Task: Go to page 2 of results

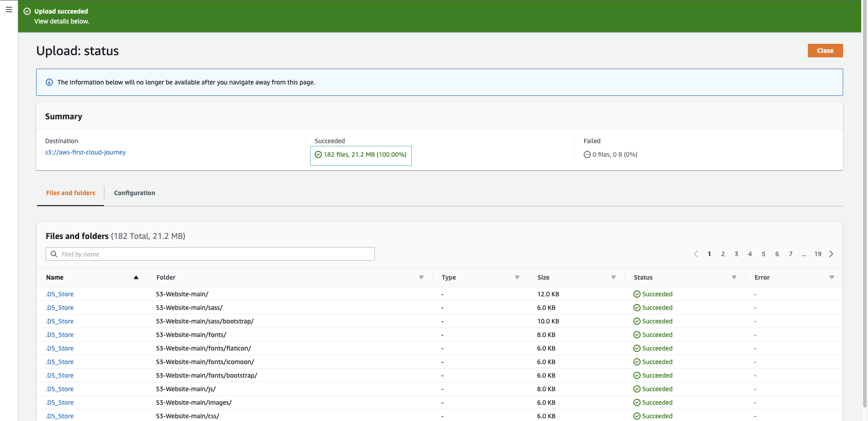Action: tap(723, 254)
